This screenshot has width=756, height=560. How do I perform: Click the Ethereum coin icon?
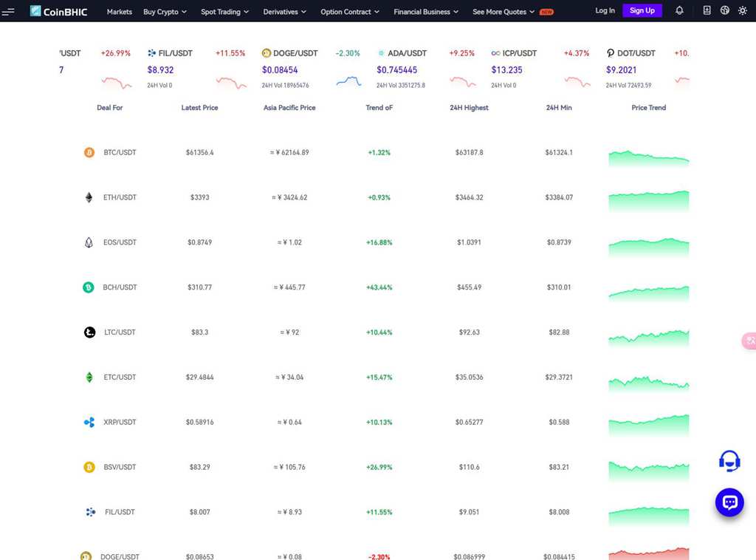point(89,197)
